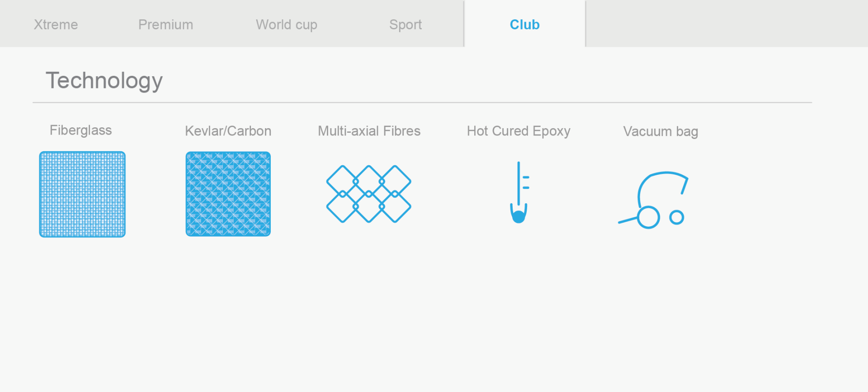Click the active Club tab

point(524,24)
